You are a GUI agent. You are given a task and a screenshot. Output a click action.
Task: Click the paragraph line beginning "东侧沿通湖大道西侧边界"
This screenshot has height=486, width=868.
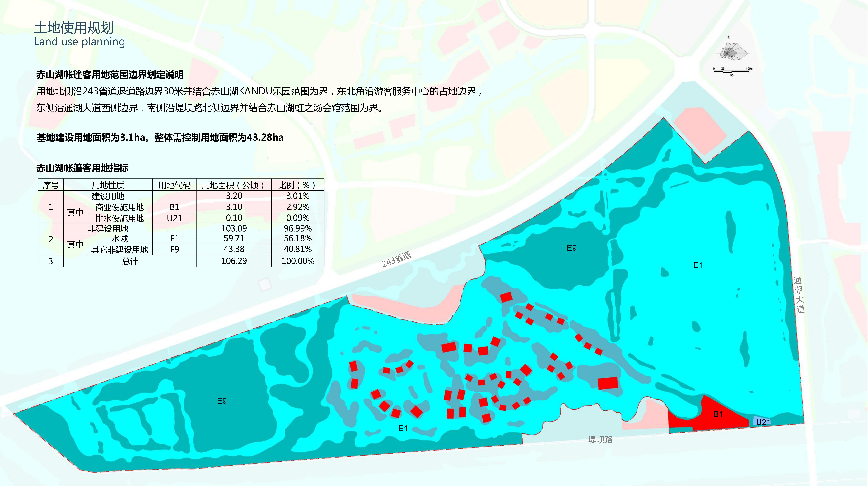click(210, 108)
